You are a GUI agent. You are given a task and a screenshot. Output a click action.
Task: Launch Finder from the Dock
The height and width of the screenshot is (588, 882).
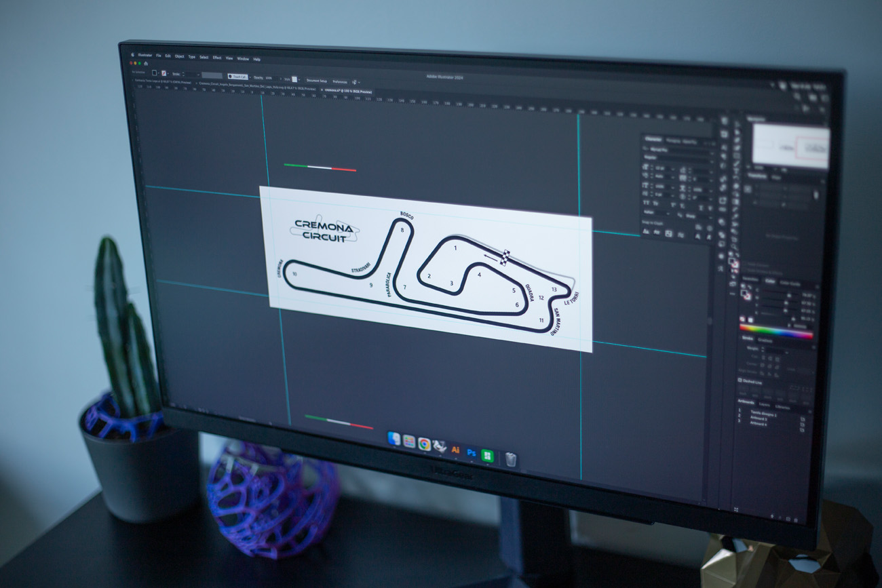coord(394,439)
